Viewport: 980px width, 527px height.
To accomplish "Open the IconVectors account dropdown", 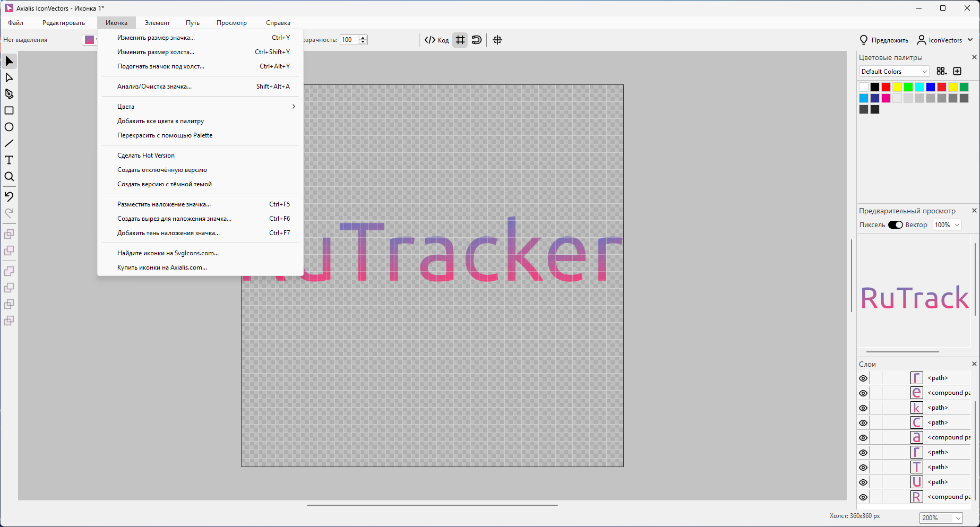I will point(945,40).
